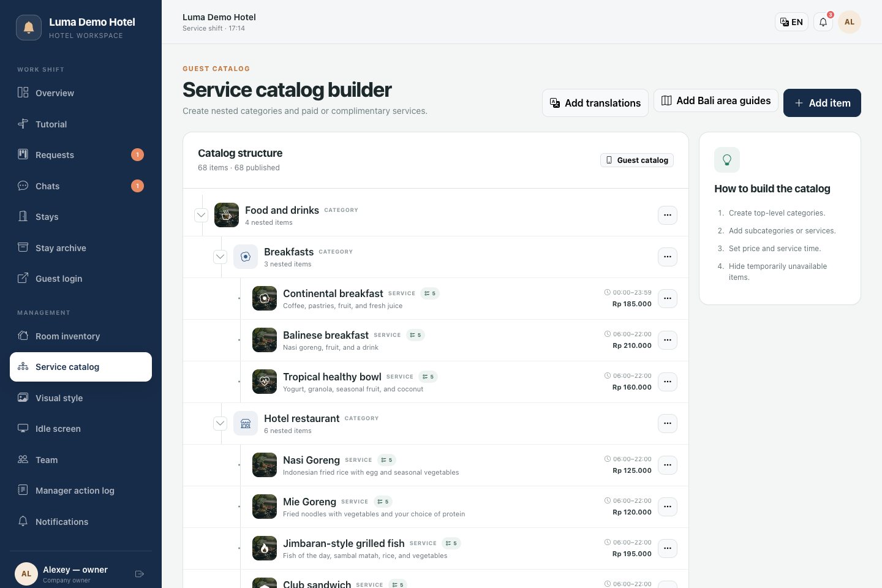Open Chats in the sidebar
This screenshot has width=882, height=588.
pyautogui.click(x=81, y=186)
